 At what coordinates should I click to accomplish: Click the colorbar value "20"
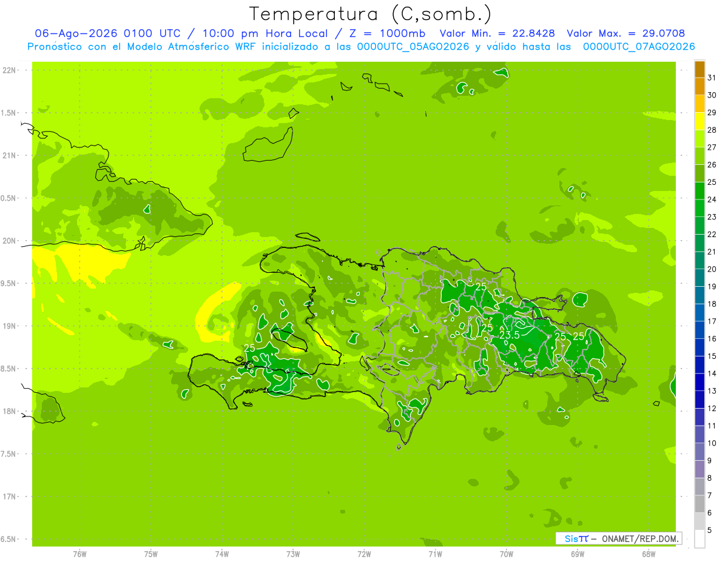712,269
